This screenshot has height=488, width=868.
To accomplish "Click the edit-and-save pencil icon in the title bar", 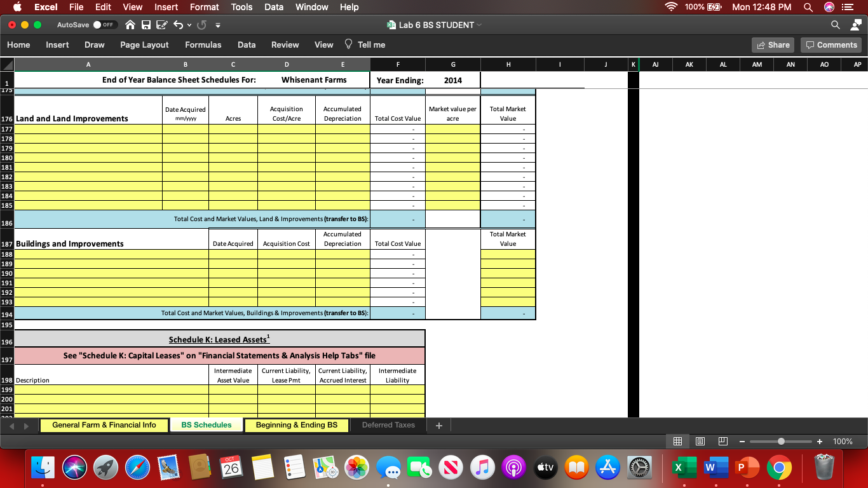I will [161, 25].
